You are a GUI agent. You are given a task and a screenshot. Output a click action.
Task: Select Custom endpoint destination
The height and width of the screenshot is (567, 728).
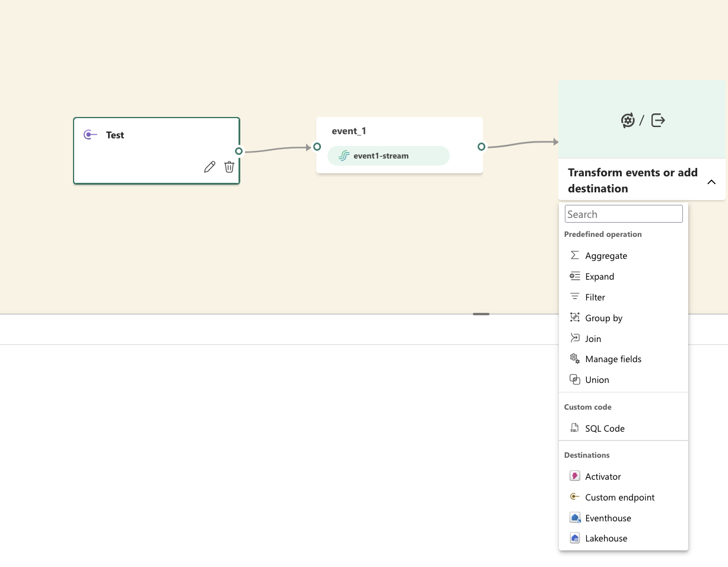[x=619, y=498]
